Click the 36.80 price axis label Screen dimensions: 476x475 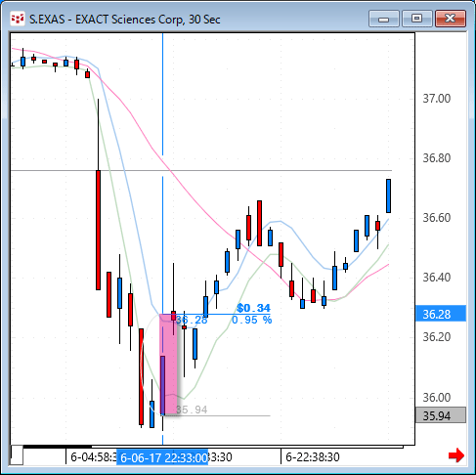(x=437, y=158)
